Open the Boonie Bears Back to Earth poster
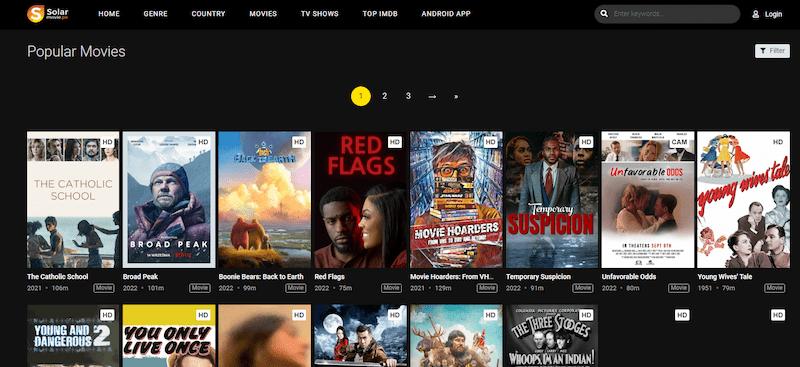This screenshot has width=800, height=367. [264, 200]
